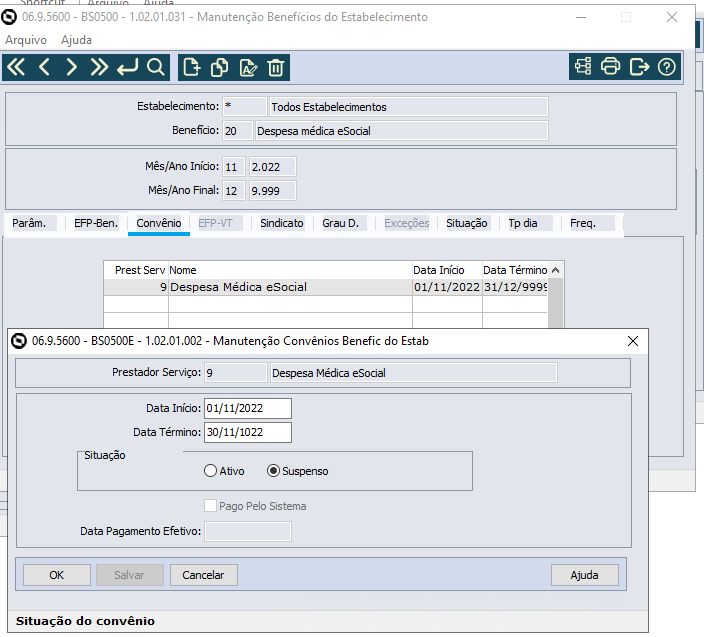Click the Data Pagamento Efetivo field

click(x=248, y=531)
